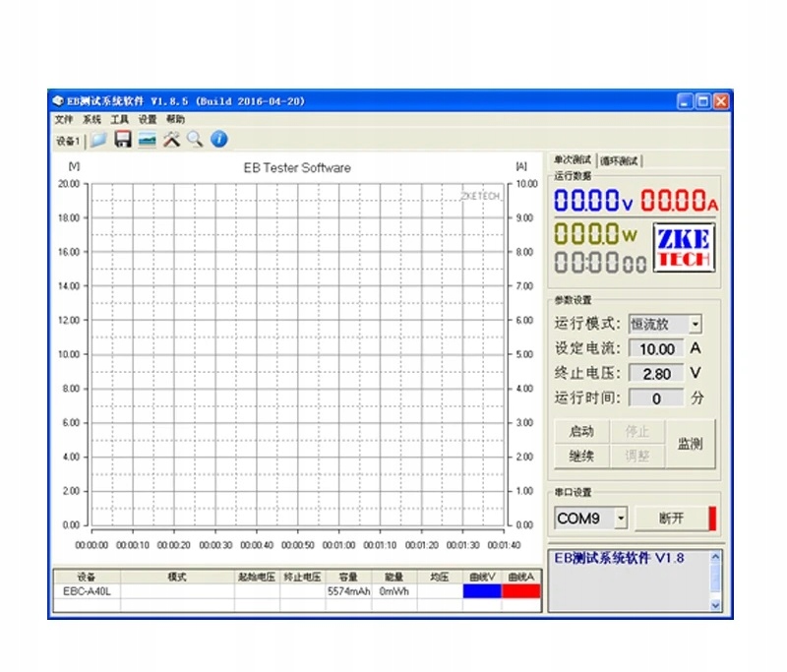Click the 断开 disconnect button
The image size is (787, 672).
click(672, 518)
